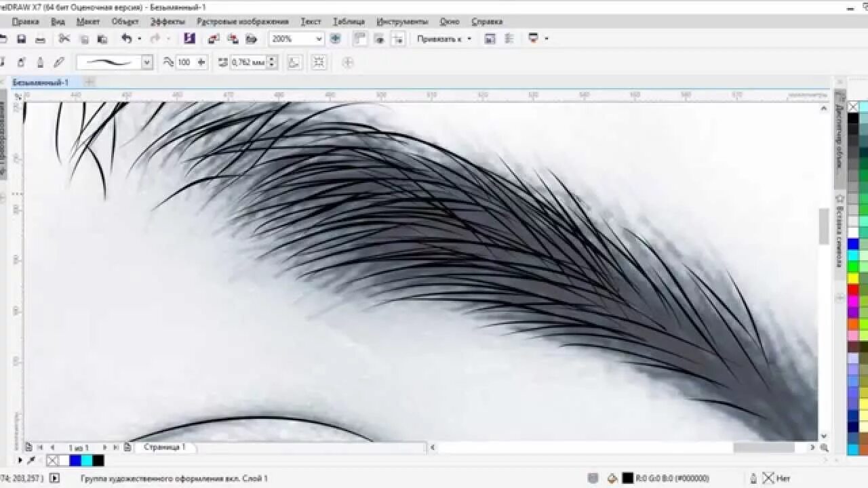Screen dimensions: 868x488
Task: Adjust the stroke width spinner arrows
Action: point(272,62)
